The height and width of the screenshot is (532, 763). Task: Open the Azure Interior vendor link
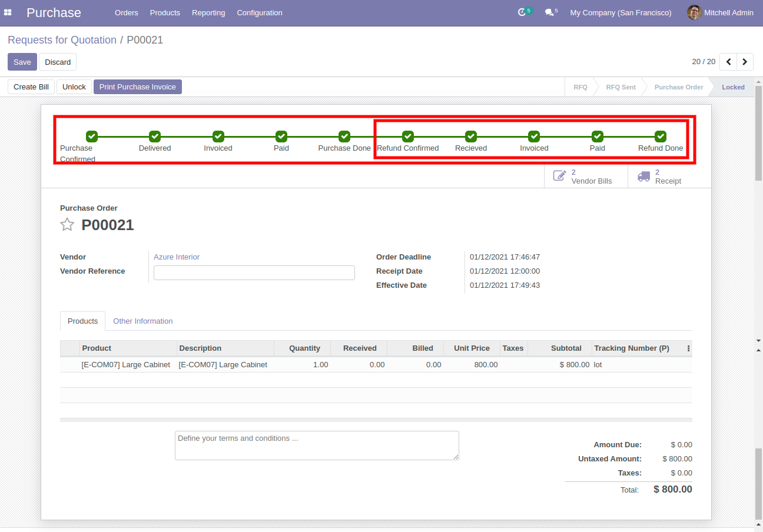tap(177, 257)
